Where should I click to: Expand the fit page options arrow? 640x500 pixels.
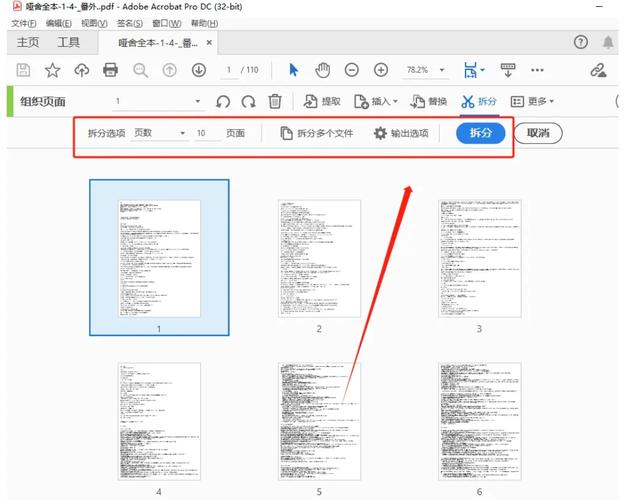coord(482,70)
